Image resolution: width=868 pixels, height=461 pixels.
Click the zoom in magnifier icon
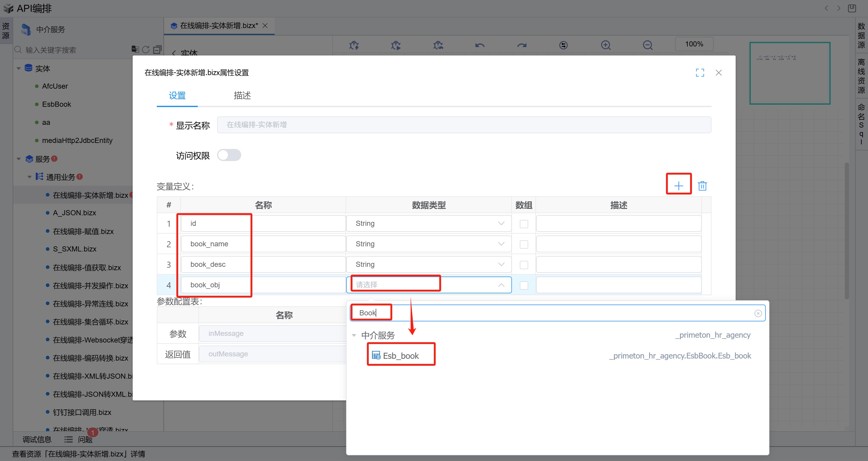(605, 45)
